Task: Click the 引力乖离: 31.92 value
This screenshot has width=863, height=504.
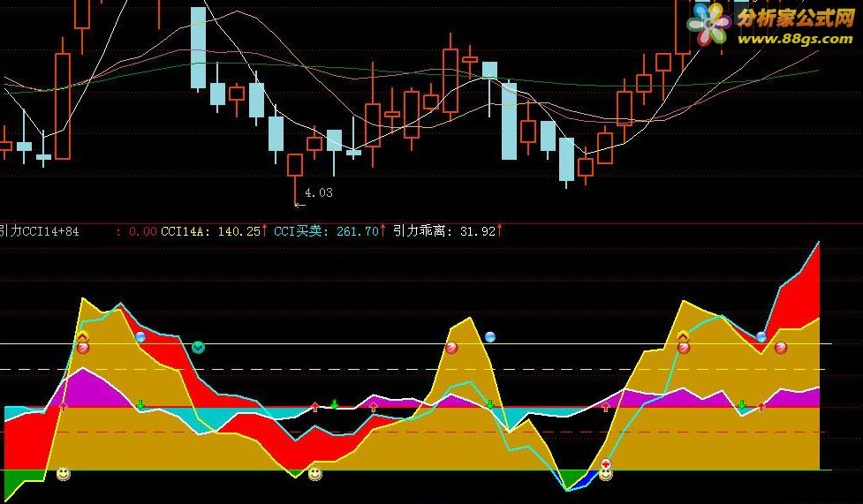Action: pyautogui.click(x=444, y=231)
